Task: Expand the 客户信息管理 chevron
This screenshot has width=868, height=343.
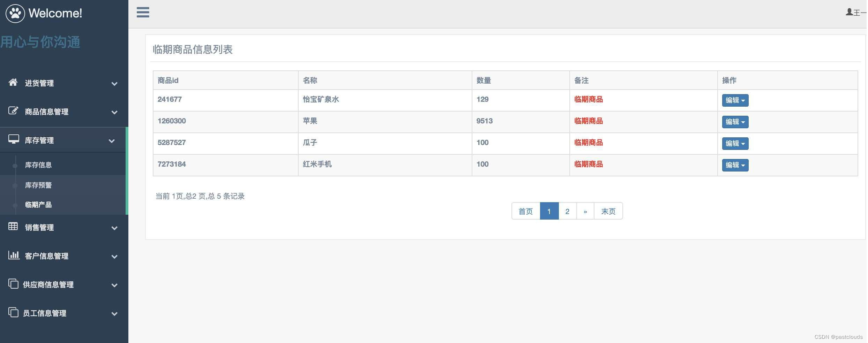Action: pos(114,257)
